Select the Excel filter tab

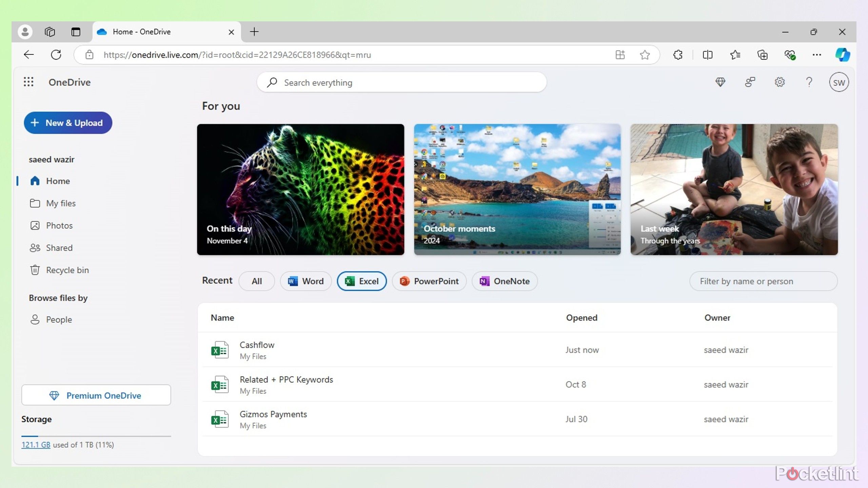click(362, 281)
